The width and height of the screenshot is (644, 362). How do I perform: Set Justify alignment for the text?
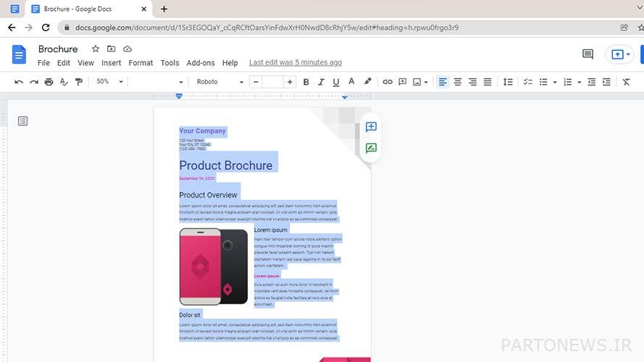488,82
